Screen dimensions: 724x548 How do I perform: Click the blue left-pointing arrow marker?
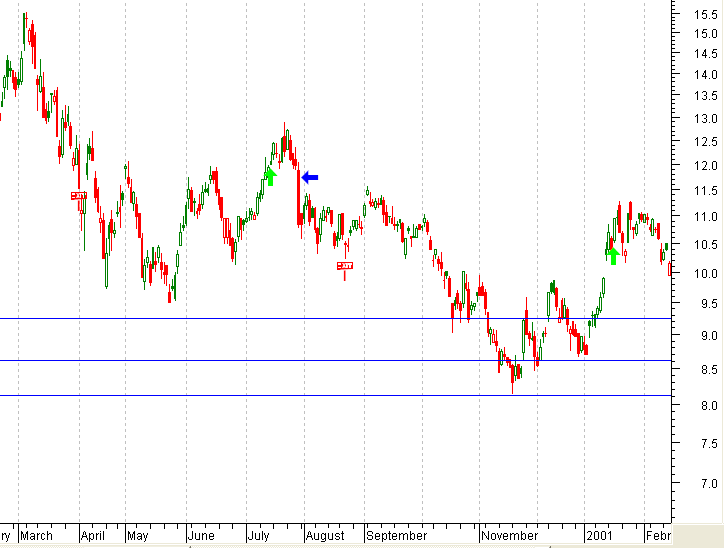pyautogui.click(x=310, y=177)
